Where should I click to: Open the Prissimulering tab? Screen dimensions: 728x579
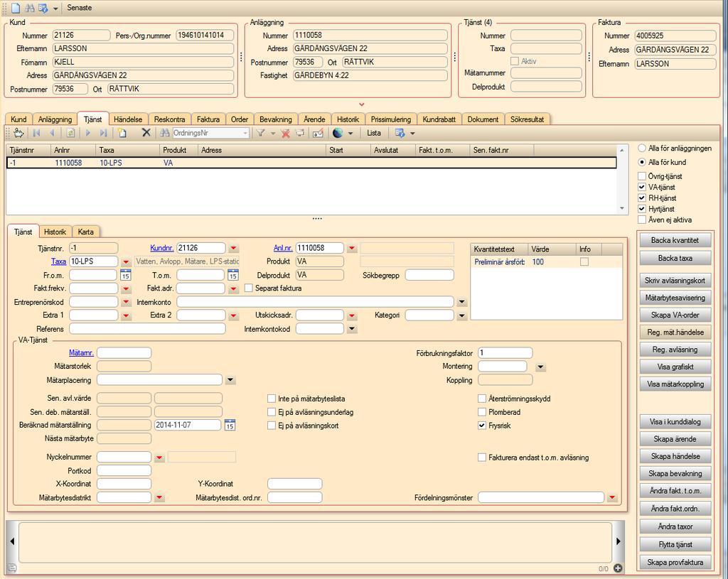[x=391, y=119]
